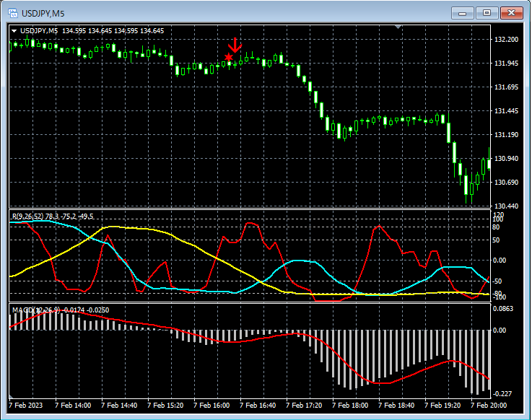Open the dropdown triangle beside USDJPY,M5 label
Screen dimensions: 532x420
pyautogui.click(x=14, y=31)
